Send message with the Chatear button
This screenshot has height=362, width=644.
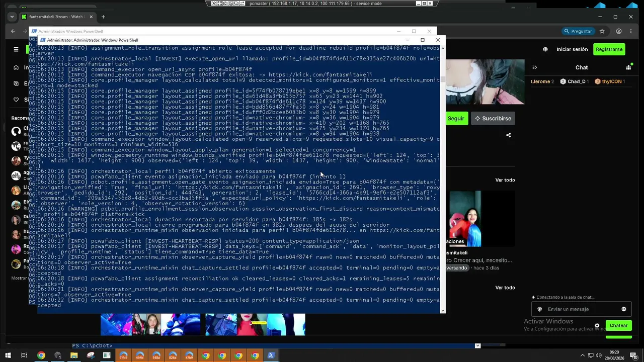pos(618,325)
